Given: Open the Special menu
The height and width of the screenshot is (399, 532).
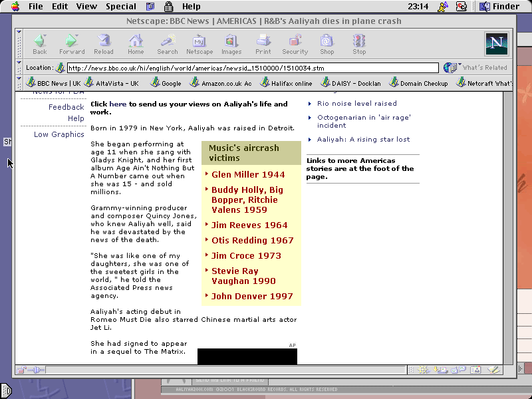Looking at the screenshot, I should [121, 7].
